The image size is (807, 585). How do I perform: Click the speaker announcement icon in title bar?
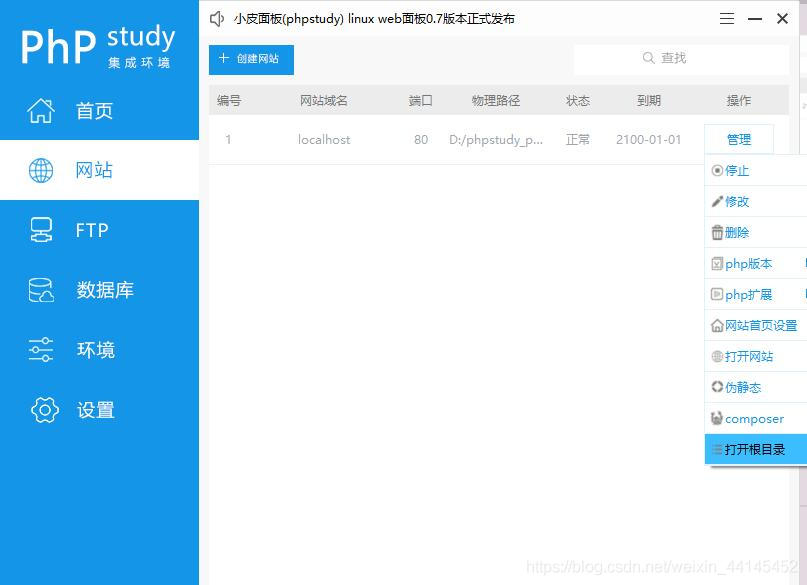point(217,19)
